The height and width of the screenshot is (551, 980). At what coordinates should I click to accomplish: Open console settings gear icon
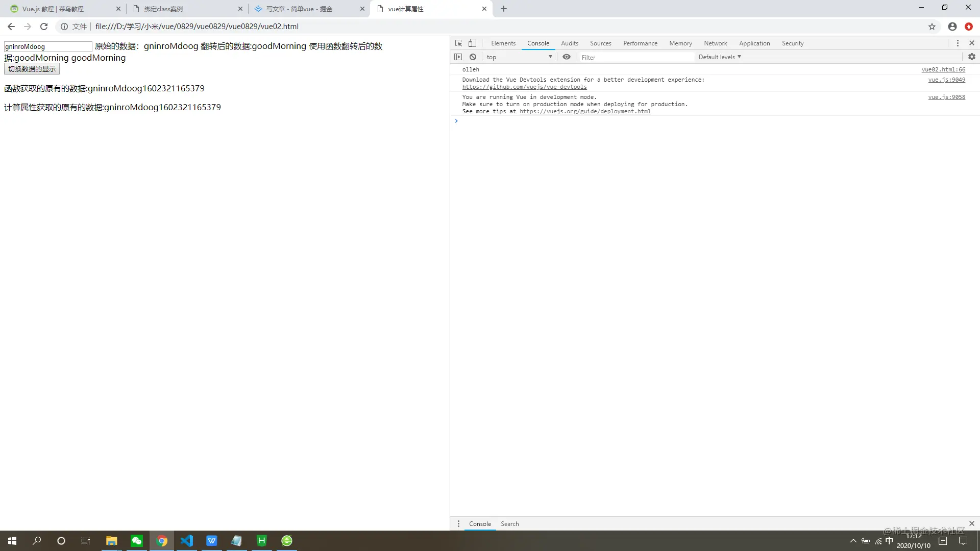[x=972, y=57]
